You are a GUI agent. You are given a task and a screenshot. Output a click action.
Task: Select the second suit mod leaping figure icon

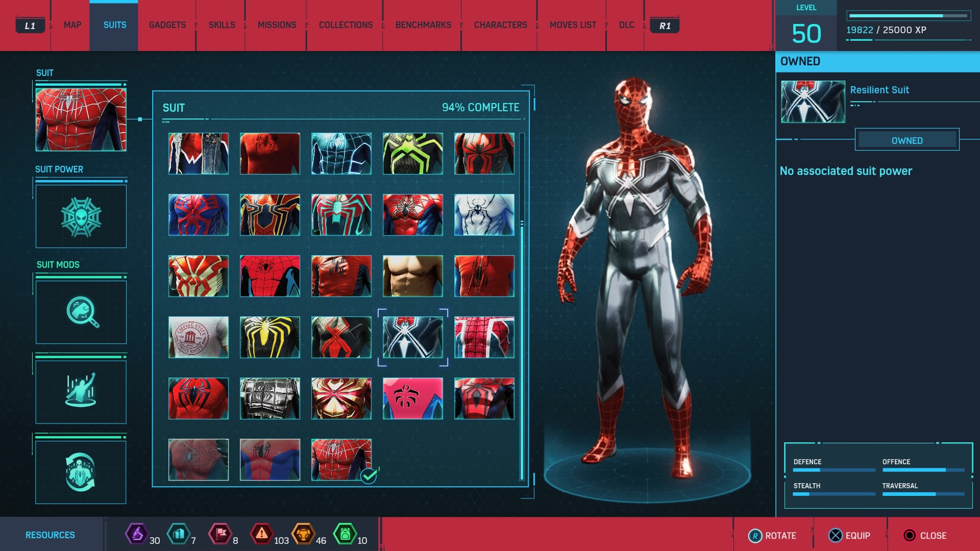click(81, 392)
